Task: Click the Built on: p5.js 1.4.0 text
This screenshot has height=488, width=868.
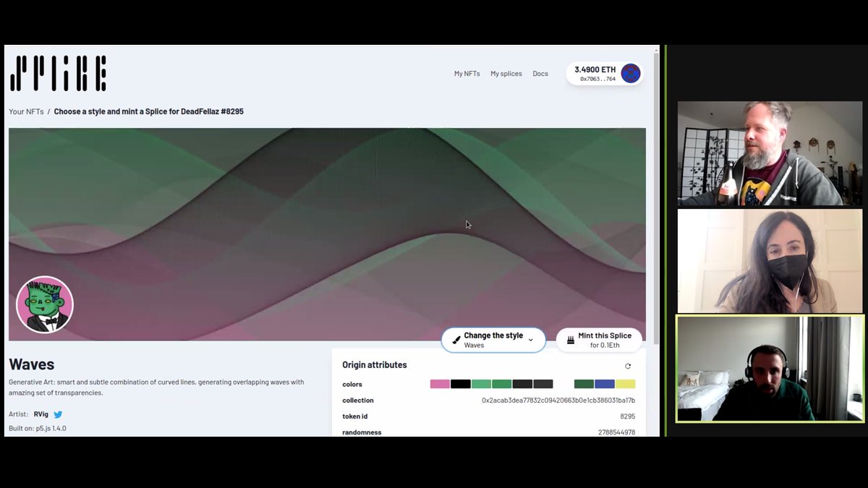Action: [38, 429]
